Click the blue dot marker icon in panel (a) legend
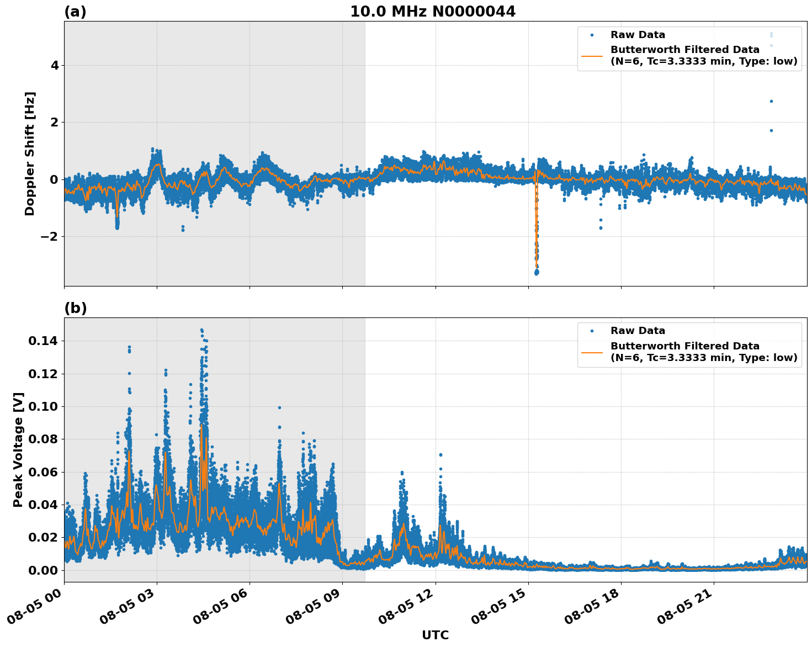The width and height of the screenshot is (812, 647). click(x=592, y=35)
